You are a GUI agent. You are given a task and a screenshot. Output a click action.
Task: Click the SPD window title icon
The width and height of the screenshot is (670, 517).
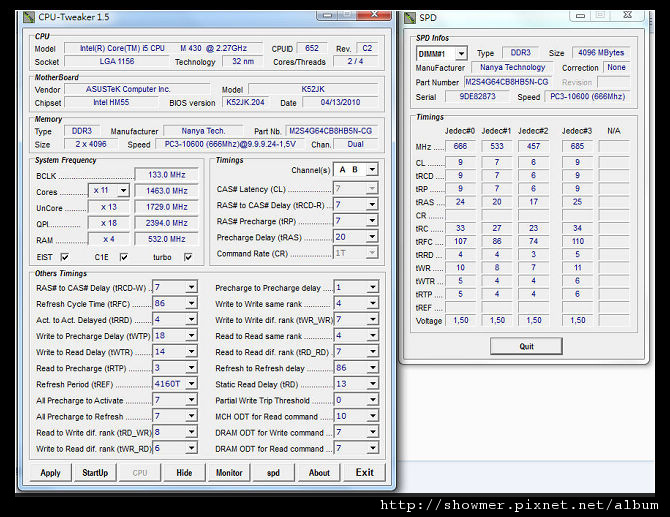[411, 17]
